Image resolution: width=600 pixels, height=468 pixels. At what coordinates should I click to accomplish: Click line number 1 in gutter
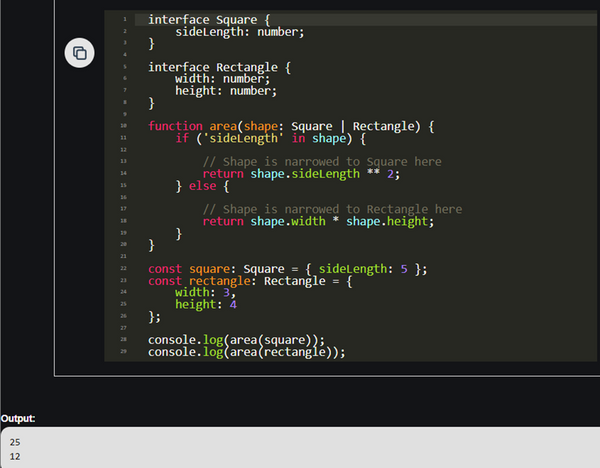coord(124,19)
